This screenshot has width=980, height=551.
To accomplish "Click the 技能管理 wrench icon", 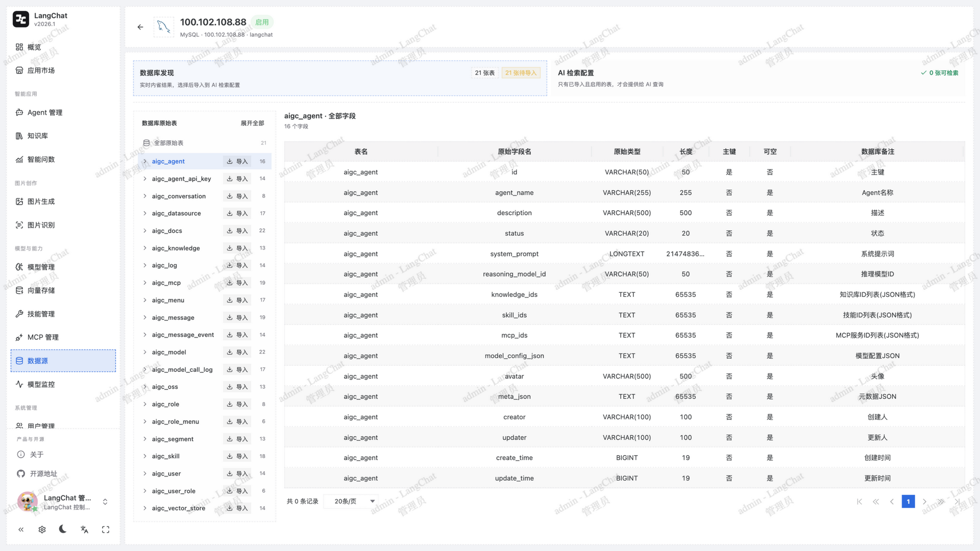I will point(19,314).
